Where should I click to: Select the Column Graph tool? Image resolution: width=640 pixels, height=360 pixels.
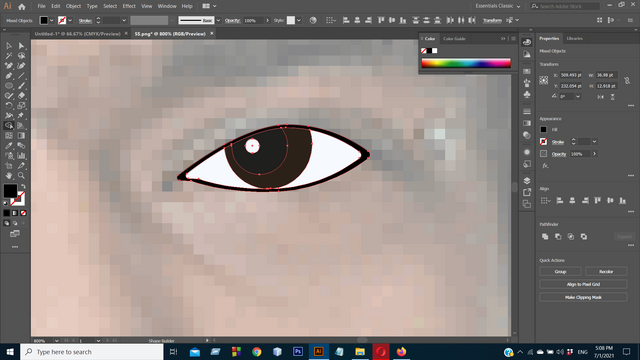click(x=21, y=156)
